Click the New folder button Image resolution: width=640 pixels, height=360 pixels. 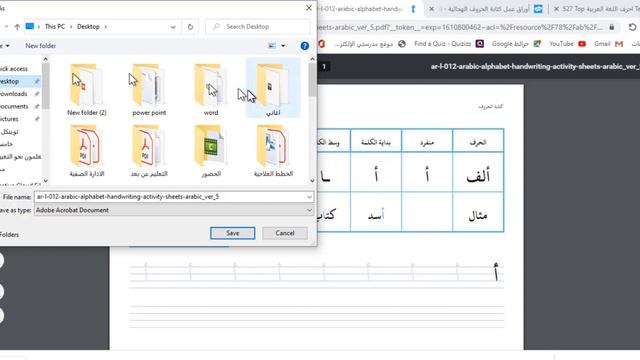40,46
